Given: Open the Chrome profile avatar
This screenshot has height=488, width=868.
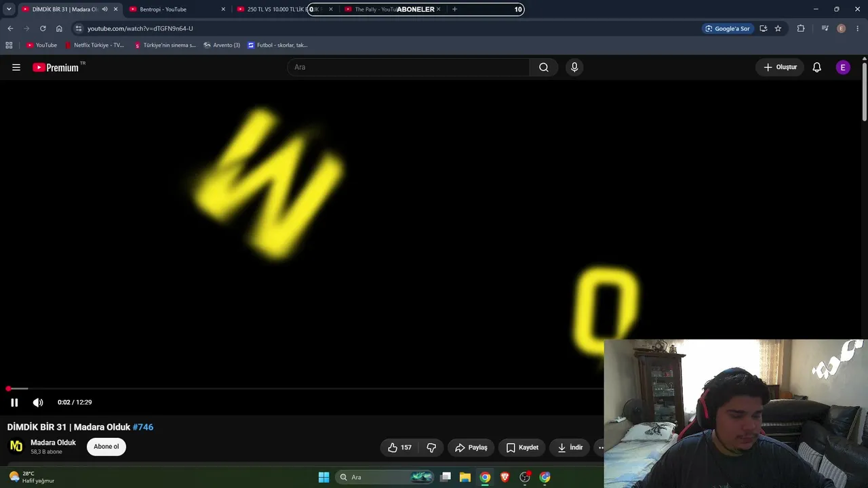Looking at the screenshot, I should click(842, 28).
